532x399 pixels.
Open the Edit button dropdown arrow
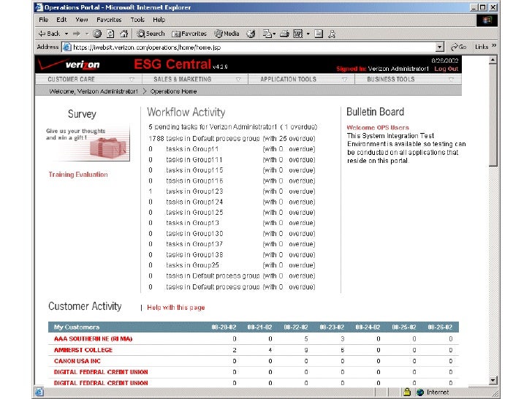pos(308,34)
